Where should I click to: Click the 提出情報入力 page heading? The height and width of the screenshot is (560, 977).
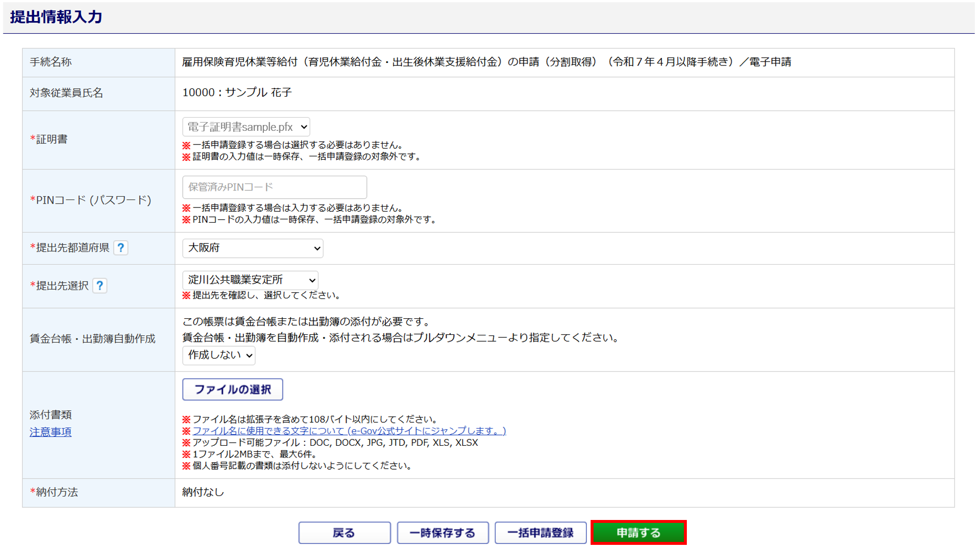(x=56, y=17)
